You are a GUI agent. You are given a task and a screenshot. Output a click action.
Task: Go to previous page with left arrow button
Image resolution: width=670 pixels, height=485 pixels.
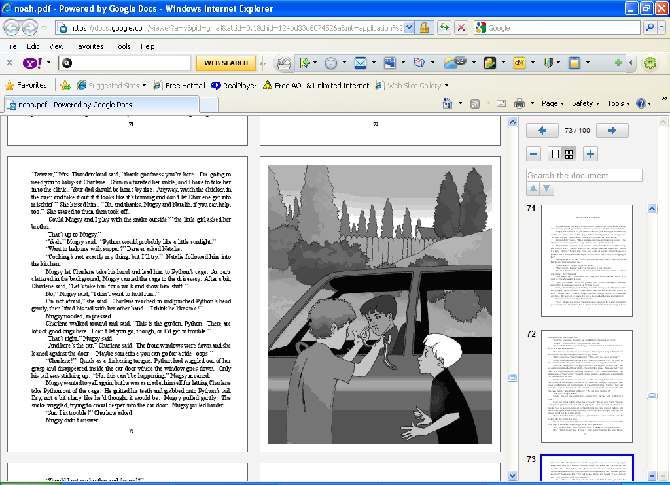(542, 131)
